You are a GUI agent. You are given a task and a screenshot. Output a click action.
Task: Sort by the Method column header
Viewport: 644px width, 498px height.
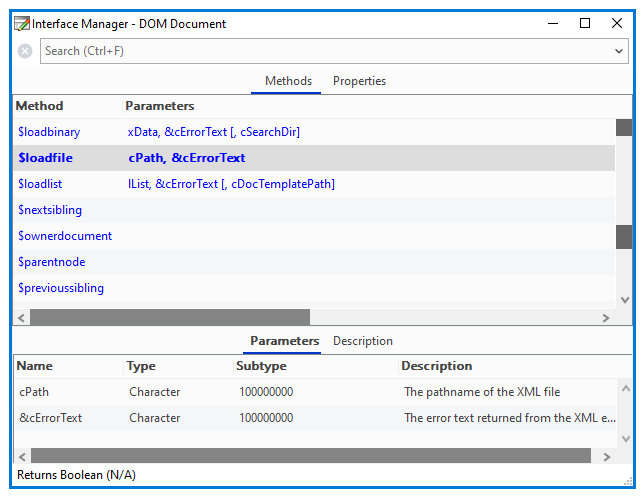click(x=40, y=106)
